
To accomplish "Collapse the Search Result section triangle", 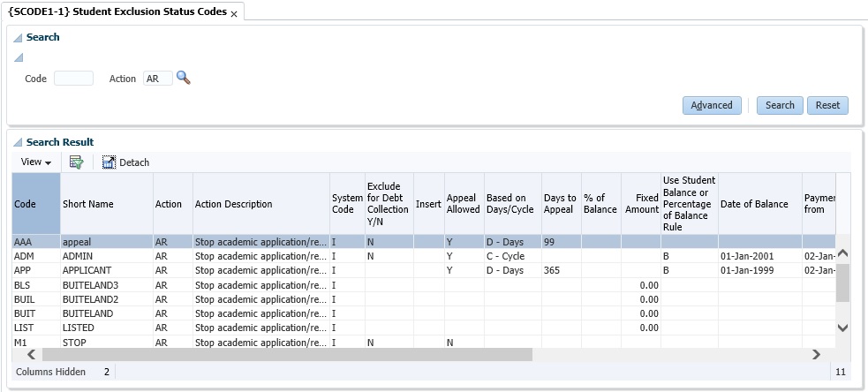I will (18, 143).
